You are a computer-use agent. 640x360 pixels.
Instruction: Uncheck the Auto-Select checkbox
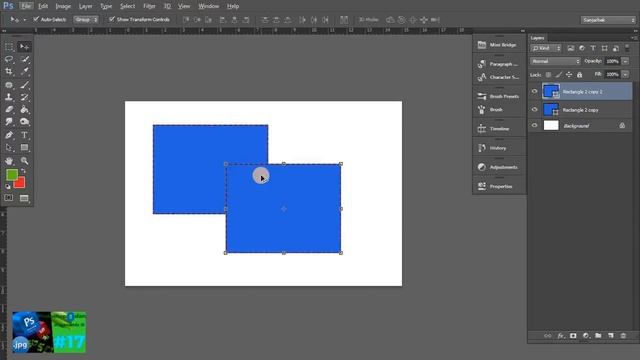click(36, 19)
